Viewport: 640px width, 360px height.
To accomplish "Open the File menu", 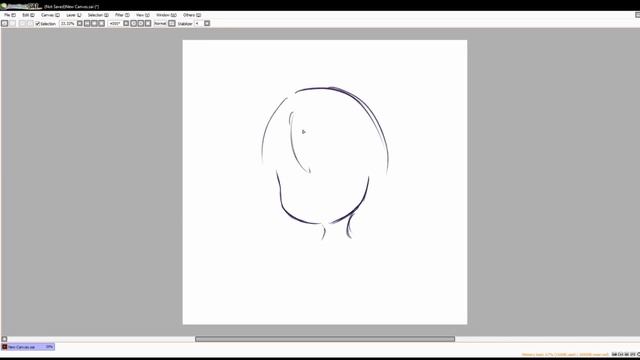I will tap(10, 15).
